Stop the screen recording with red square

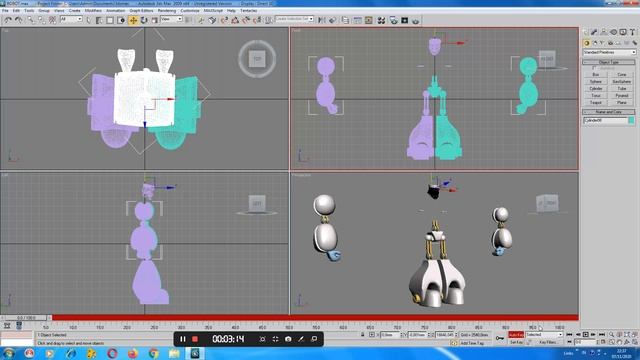(x=195, y=339)
